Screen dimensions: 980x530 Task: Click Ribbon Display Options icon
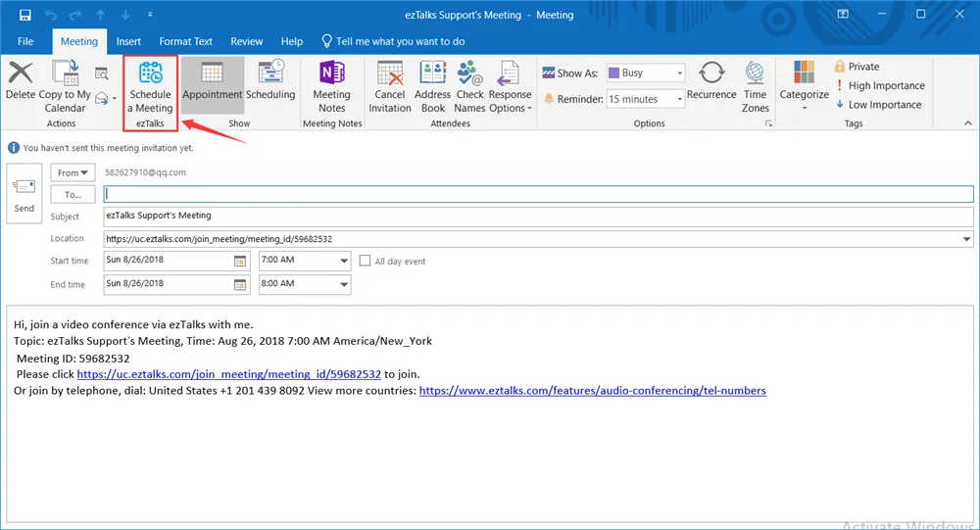(x=843, y=14)
